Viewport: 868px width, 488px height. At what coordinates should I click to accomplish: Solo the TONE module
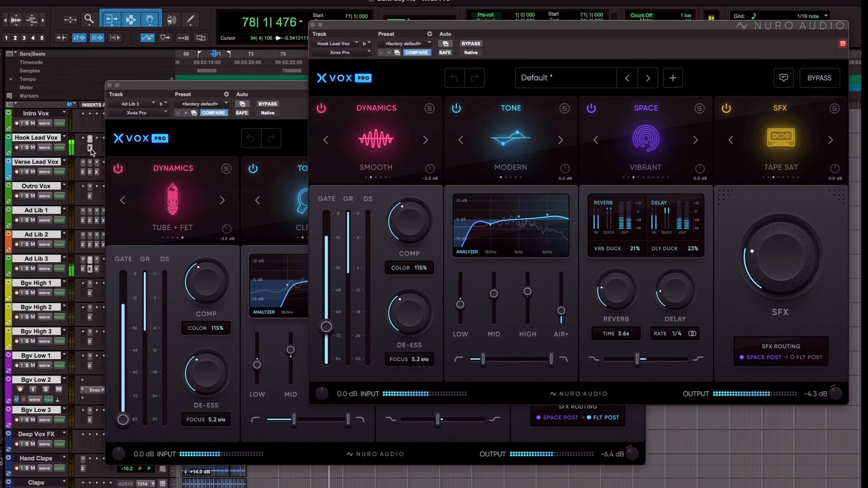(x=564, y=108)
